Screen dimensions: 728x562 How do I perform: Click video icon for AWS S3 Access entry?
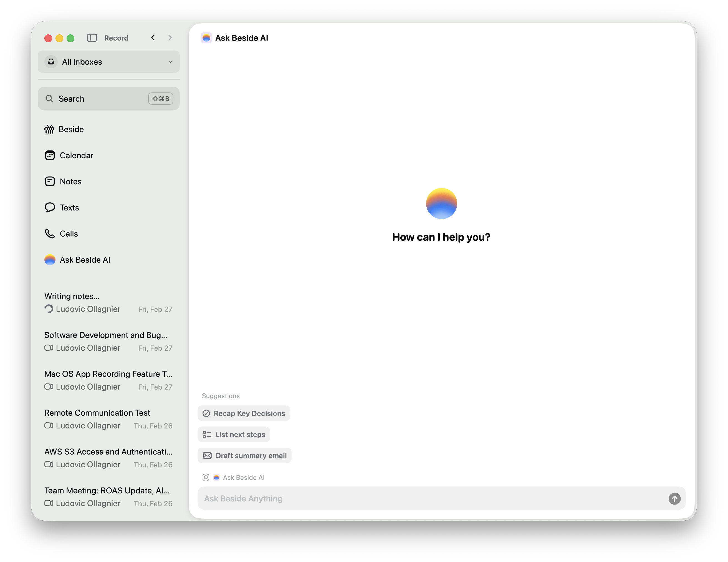tap(49, 465)
